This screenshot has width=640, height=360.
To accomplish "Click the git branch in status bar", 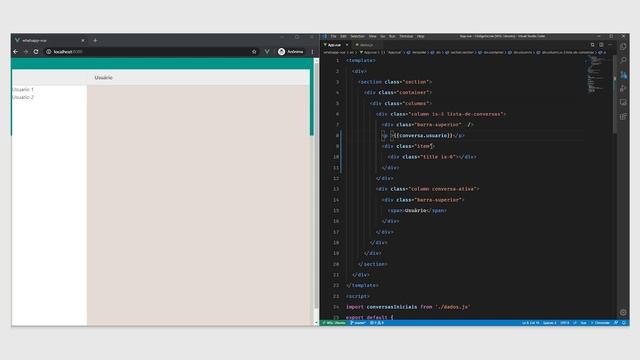I will click(x=358, y=323).
